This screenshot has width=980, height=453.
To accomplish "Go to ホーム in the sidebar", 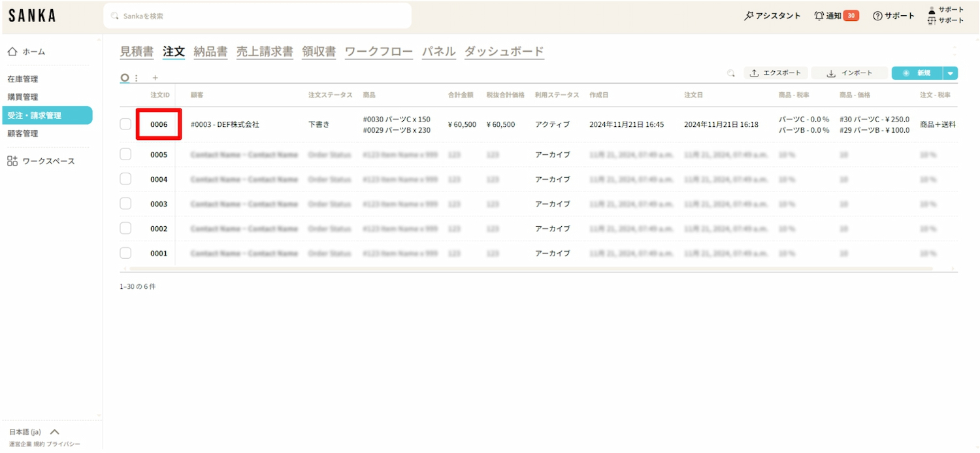I will pos(34,52).
